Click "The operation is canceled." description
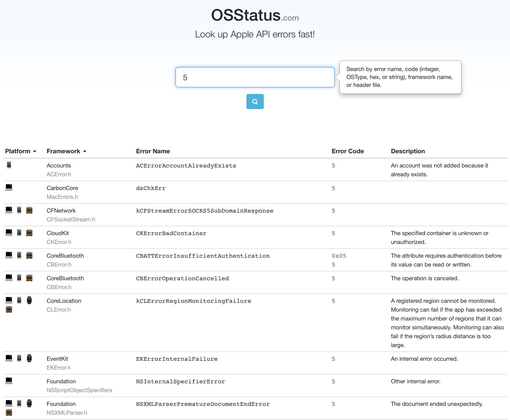The image size is (510, 420). (x=425, y=278)
